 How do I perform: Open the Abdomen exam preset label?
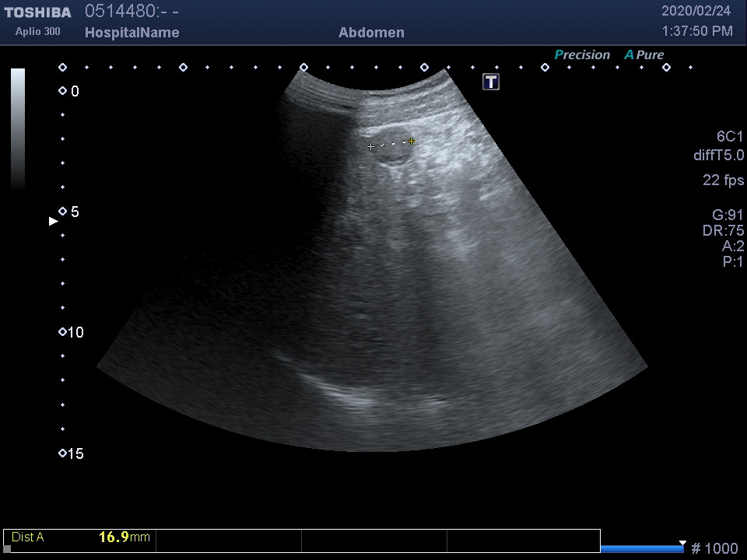click(371, 33)
